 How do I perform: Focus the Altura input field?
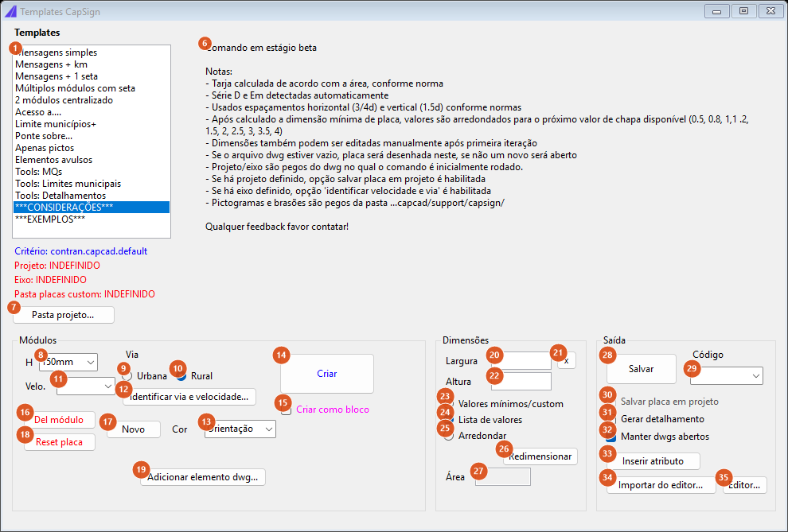click(x=521, y=382)
